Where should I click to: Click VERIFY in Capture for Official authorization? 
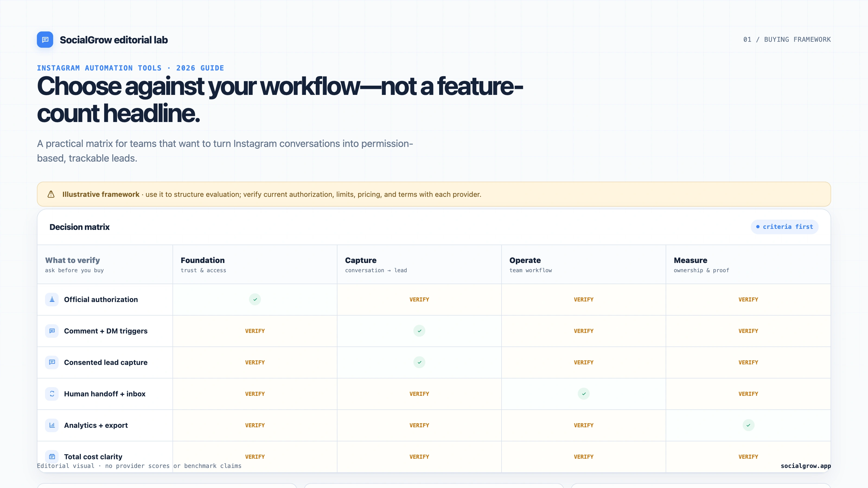coord(419,299)
